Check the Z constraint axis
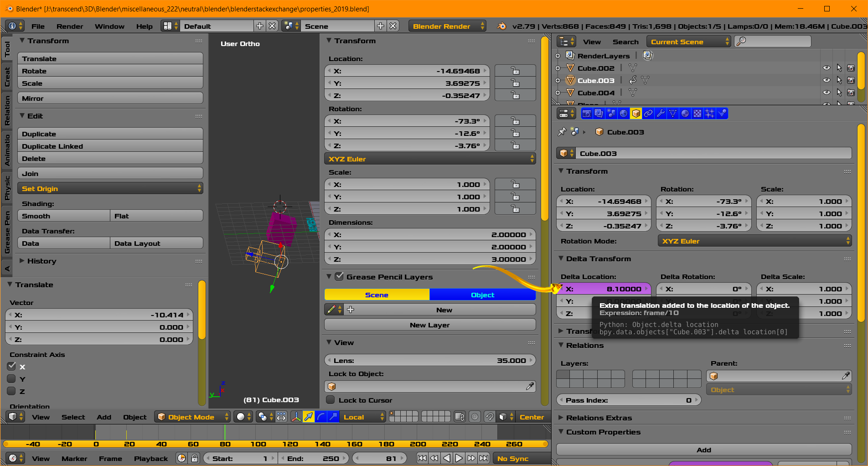The height and width of the screenshot is (466, 868). click(x=12, y=391)
